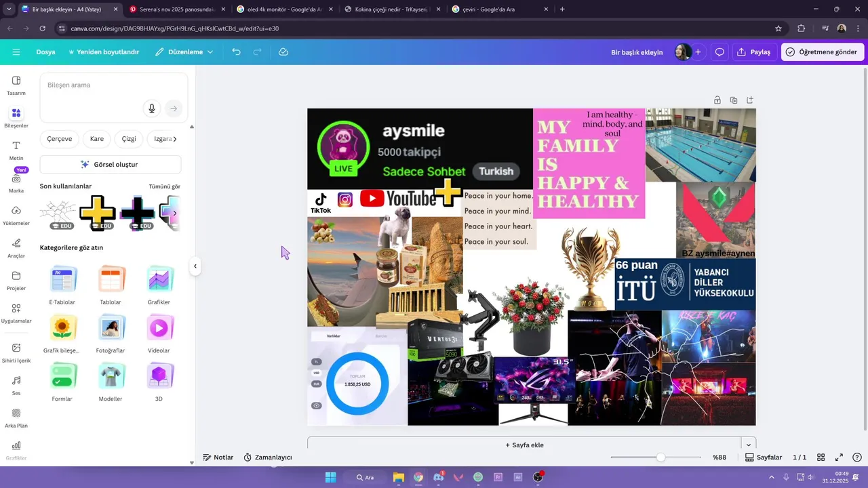
Task: Open the Grafikler category
Action: coord(159,285)
